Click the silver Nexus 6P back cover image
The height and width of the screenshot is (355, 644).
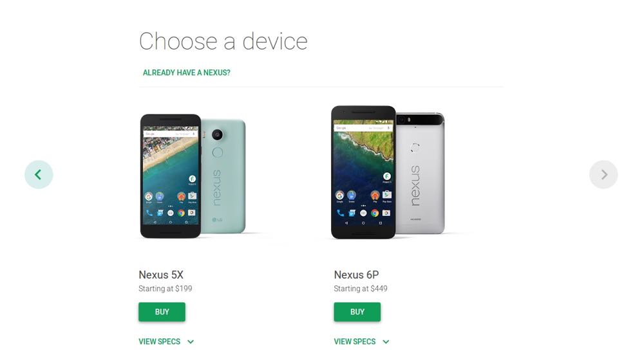click(x=420, y=173)
